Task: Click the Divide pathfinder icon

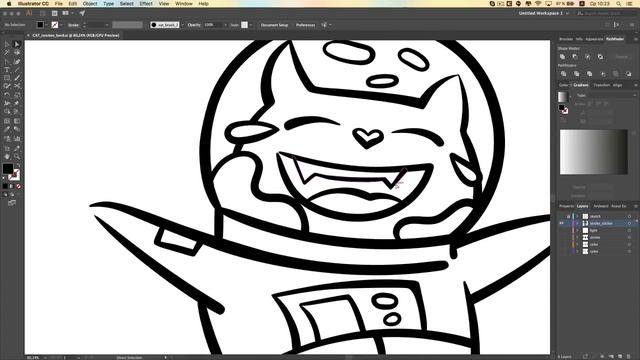Action: click(564, 74)
